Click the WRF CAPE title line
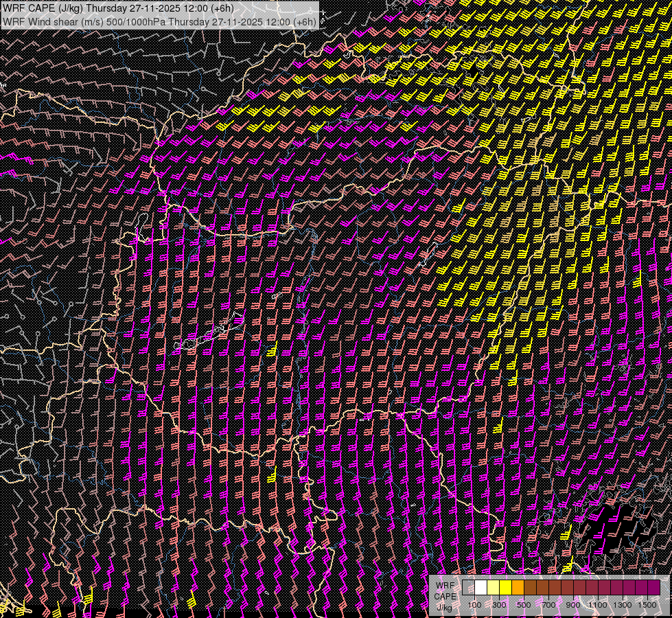 [118, 8]
